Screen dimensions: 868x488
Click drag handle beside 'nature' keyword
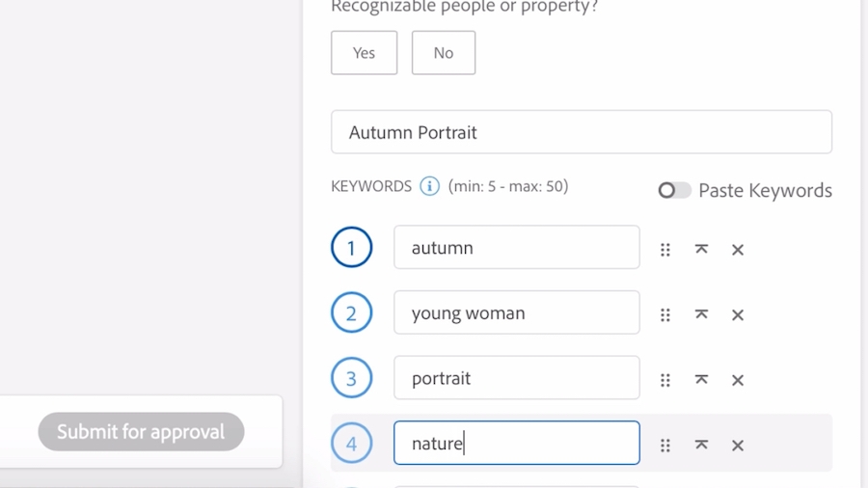665,446
